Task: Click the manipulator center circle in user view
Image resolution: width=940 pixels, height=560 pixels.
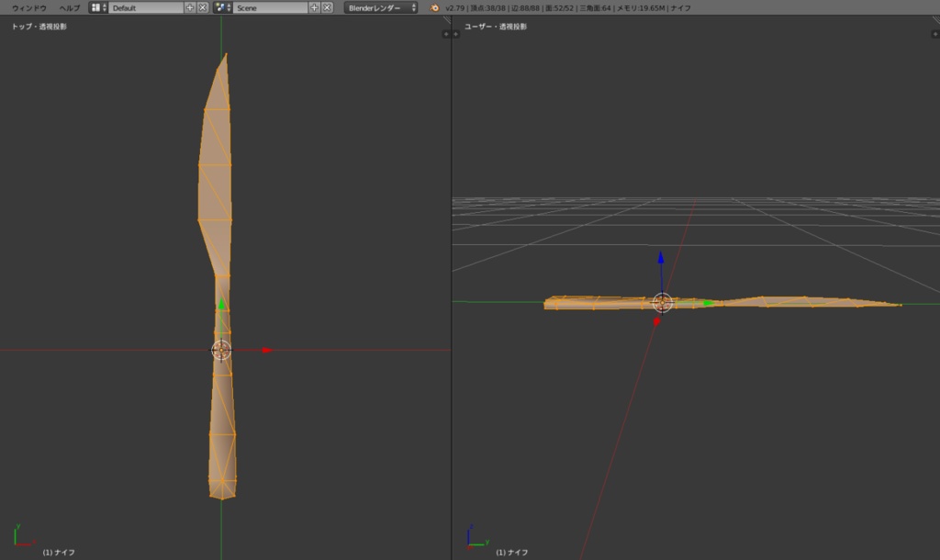Action: pos(662,303)
